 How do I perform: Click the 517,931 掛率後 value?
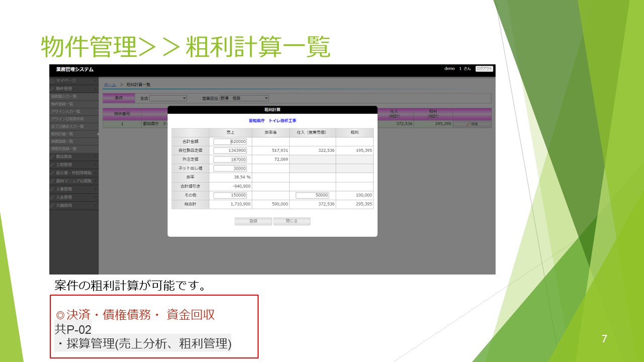pyautogui.click(x=280, y=150)
